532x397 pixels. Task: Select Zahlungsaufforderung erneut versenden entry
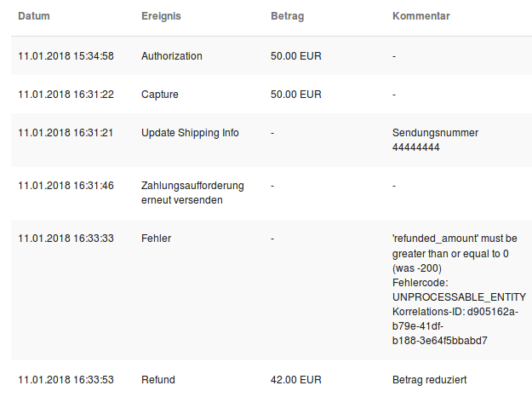pos(192,193)
